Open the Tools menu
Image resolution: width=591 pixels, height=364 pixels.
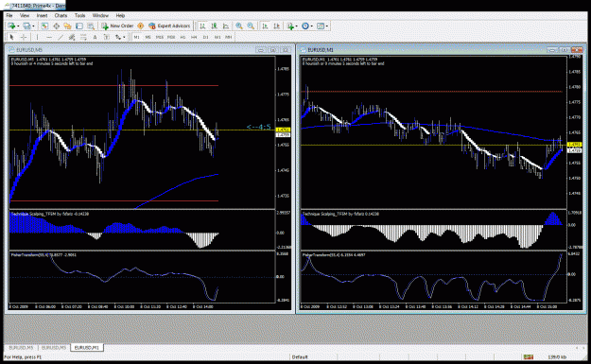[80, 15]
